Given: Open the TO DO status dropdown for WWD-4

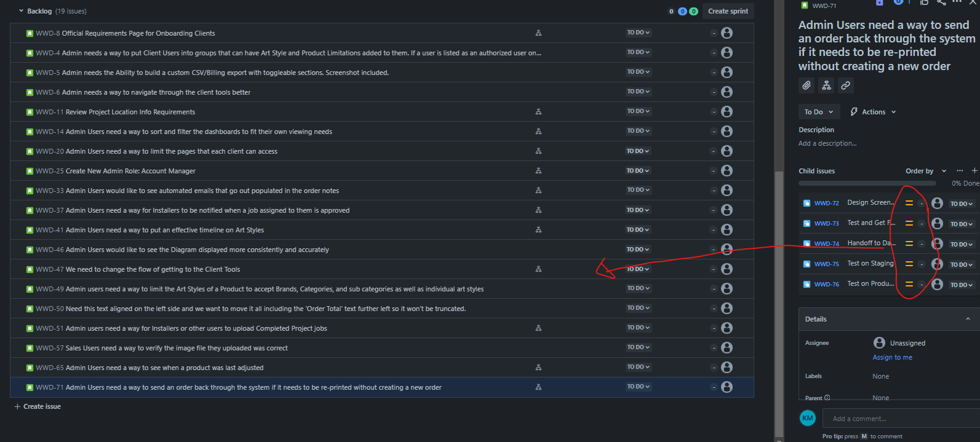Looking at the screenshot, I should (638, 52).
